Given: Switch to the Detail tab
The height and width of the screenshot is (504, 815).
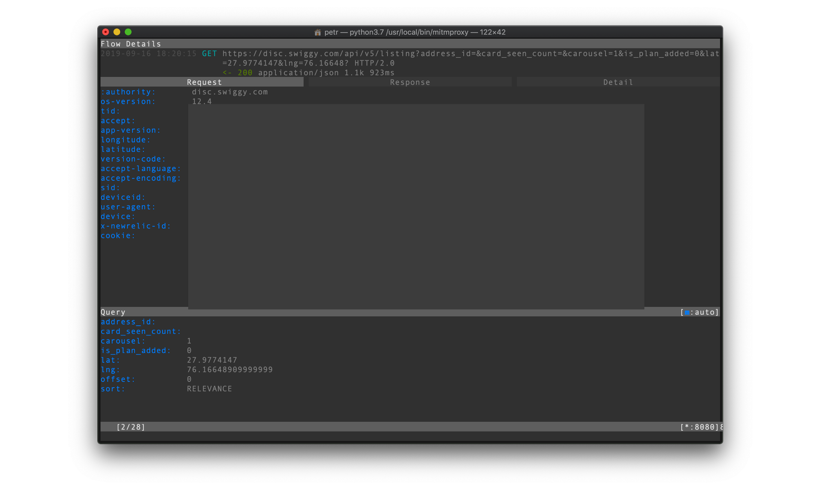Looking at the screenshot, I should 618,82.
